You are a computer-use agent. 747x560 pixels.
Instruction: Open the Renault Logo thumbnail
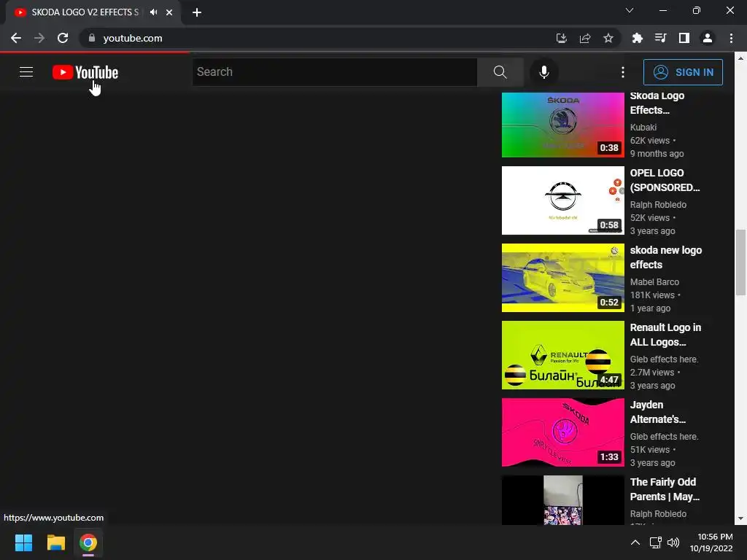pos(562,355)
